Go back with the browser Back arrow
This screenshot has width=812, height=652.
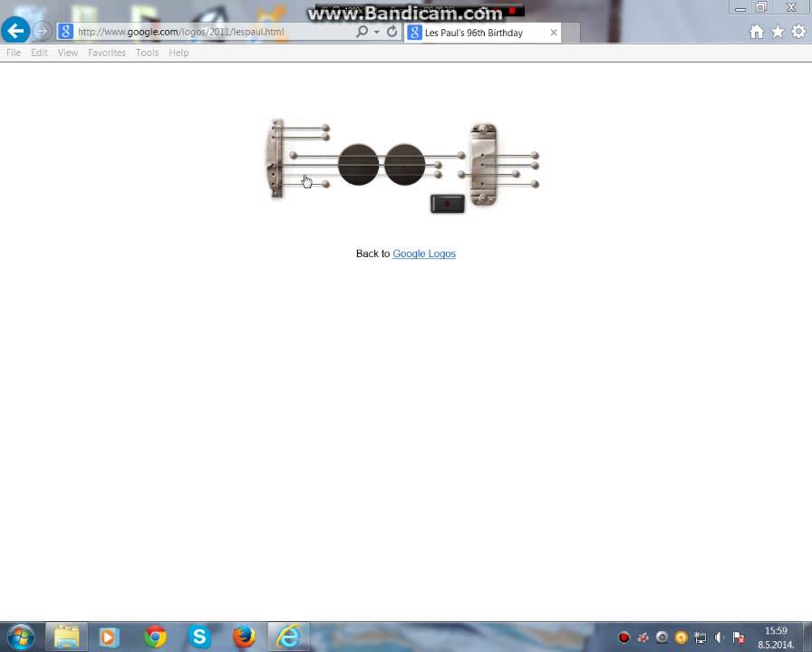click(x=15, y=31)
